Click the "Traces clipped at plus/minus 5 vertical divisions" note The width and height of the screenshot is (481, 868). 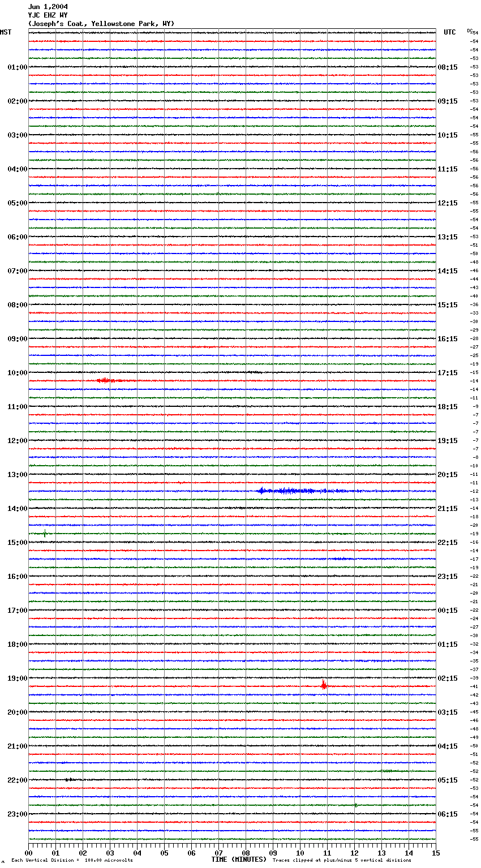[x=342, y=861]
